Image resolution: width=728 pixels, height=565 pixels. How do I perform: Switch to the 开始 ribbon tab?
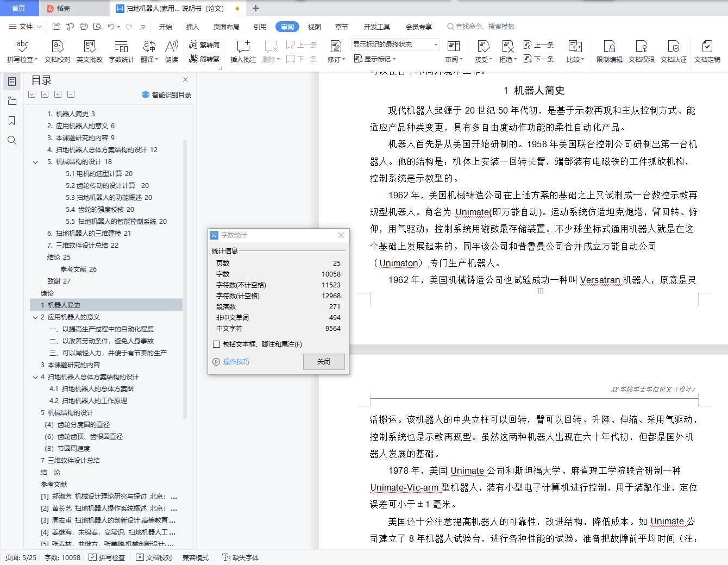pyautogui.click(x=166, y=27)
